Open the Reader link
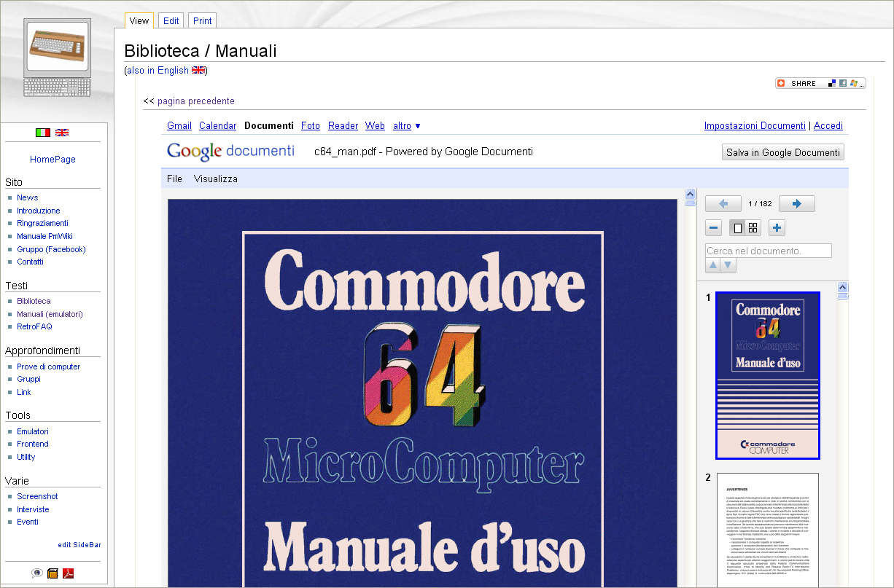The image size is (894, 588). 343,126
